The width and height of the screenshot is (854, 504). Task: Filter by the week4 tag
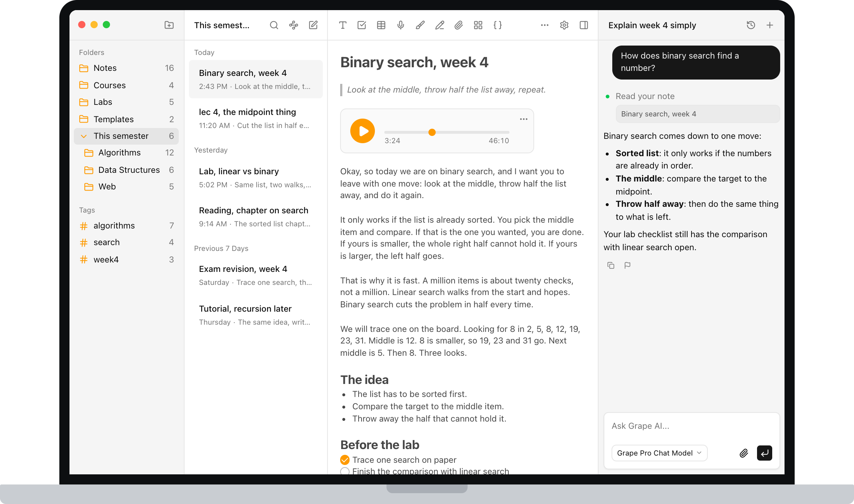(126, 260)
